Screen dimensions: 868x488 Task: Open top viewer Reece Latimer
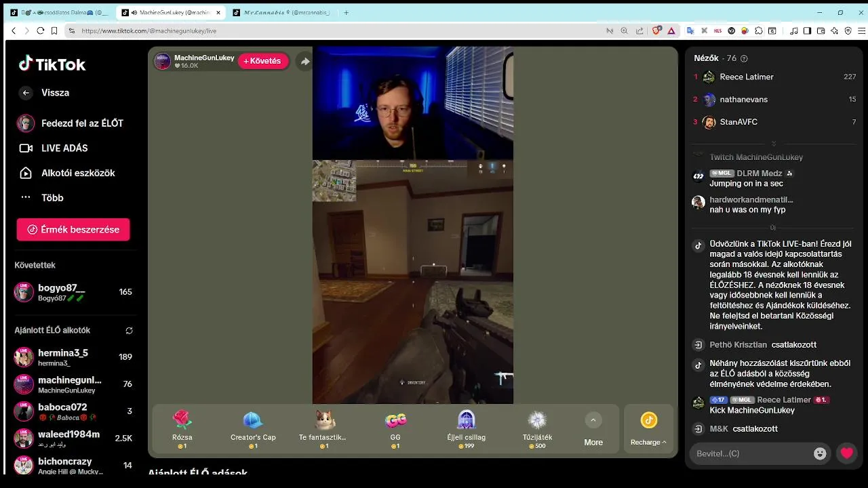pyautogui.click(x=774, y=77)
